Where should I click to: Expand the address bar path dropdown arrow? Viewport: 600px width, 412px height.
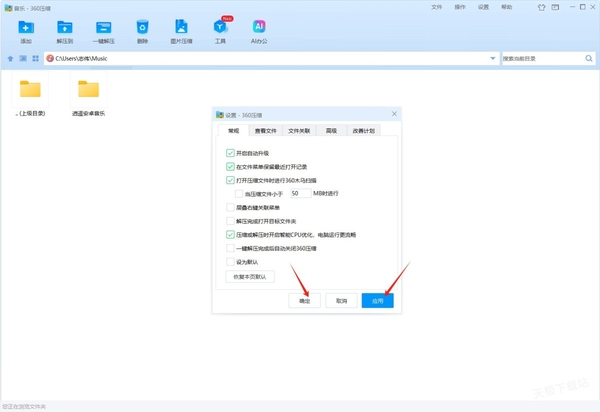tap(492, 59)
